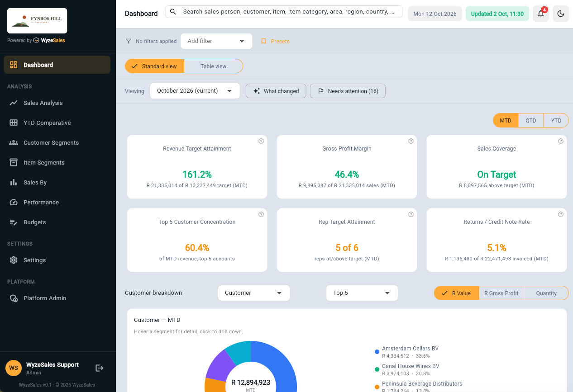The image size is (573, 392).
Task: Click in the dashboard search field
Action: click(284, 12)
